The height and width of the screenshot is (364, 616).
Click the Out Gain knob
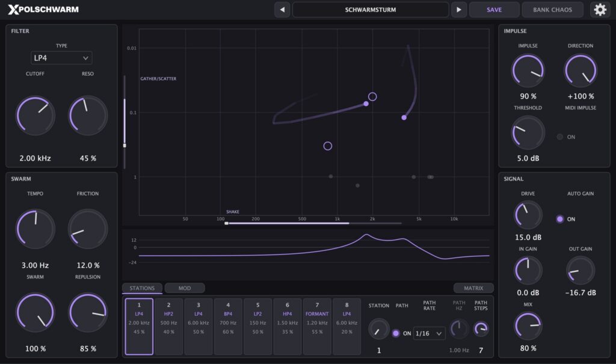tap(581, 271)
